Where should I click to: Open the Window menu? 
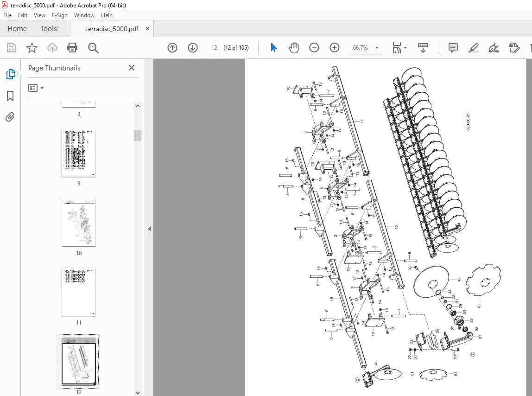[x=84, y=15]
